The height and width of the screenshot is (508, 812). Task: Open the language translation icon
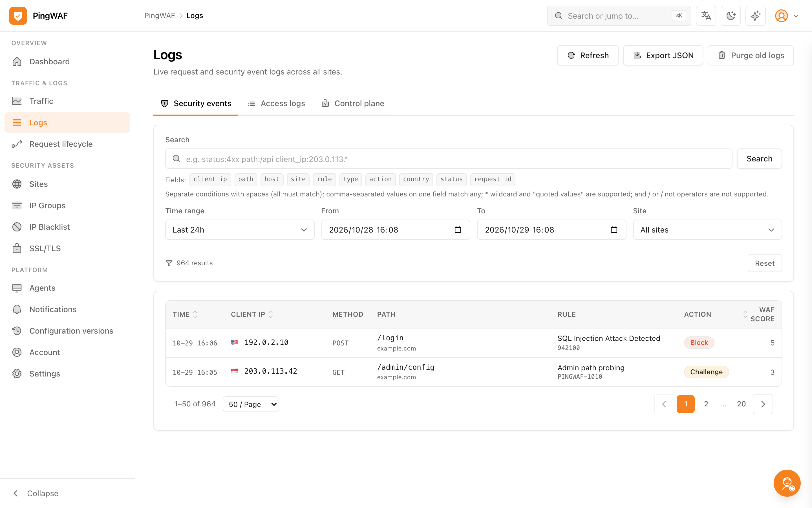[706, 16]
